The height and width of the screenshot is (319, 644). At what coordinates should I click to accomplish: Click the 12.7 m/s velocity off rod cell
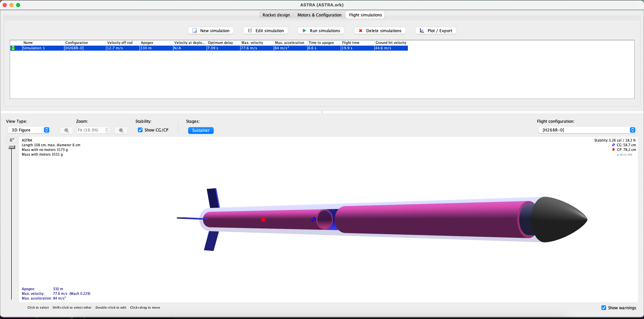[123, 48]
